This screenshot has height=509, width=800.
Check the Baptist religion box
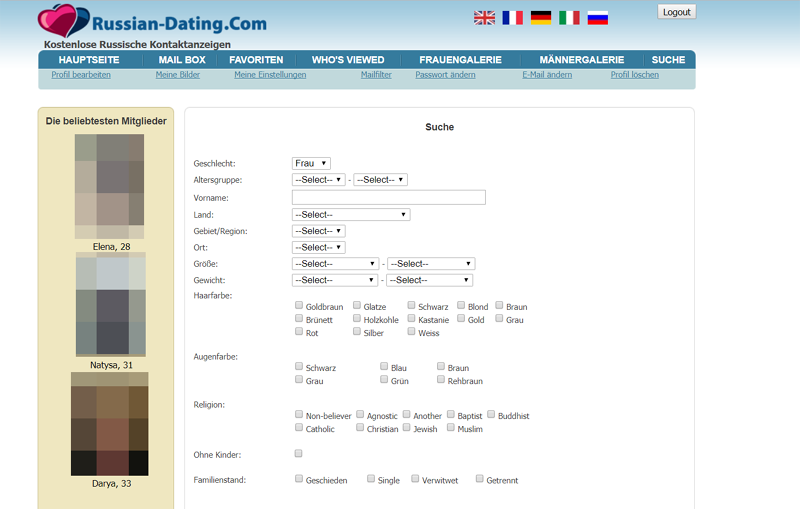pyautogui.click(x=451, y=414)
